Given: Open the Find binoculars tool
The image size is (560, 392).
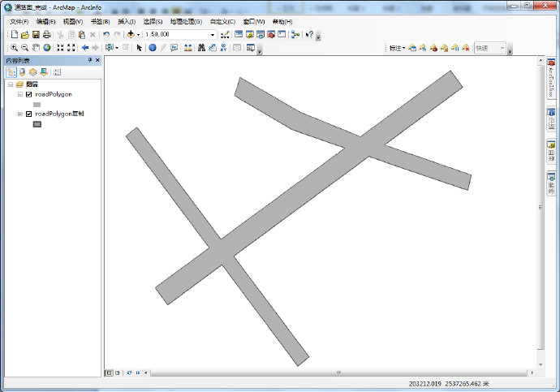Looking at the screenshot, I should [201, 48].
